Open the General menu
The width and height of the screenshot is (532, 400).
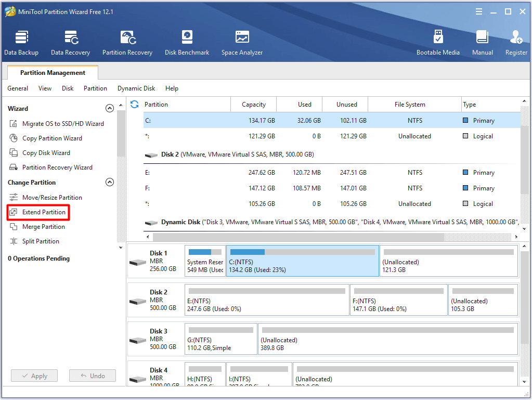[x=18, y=88]
